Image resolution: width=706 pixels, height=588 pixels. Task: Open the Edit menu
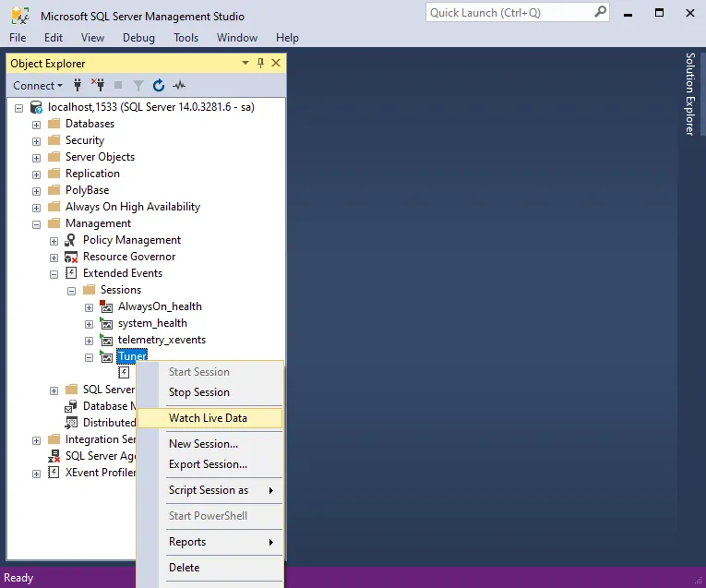tap(54, 38)
